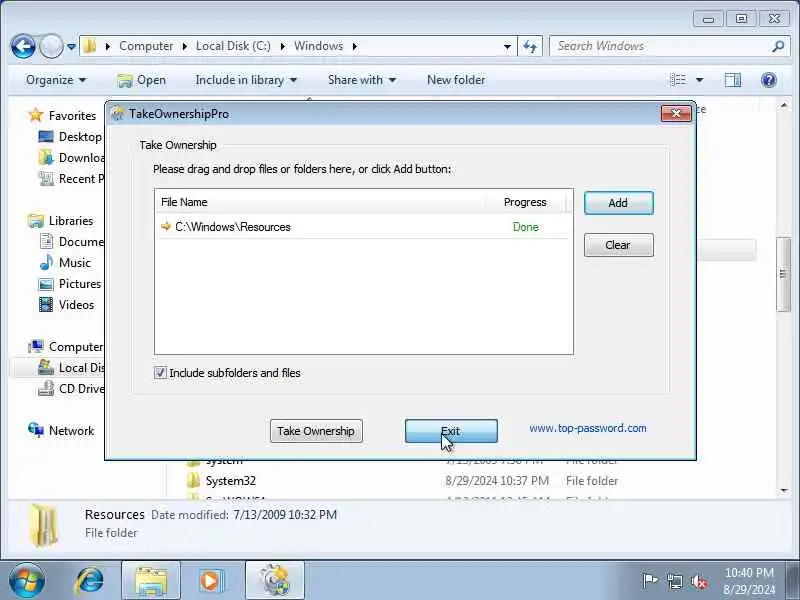Select C:\Windows\Resources row in list
Screen dimensions: 800x600
coord(363,227)
